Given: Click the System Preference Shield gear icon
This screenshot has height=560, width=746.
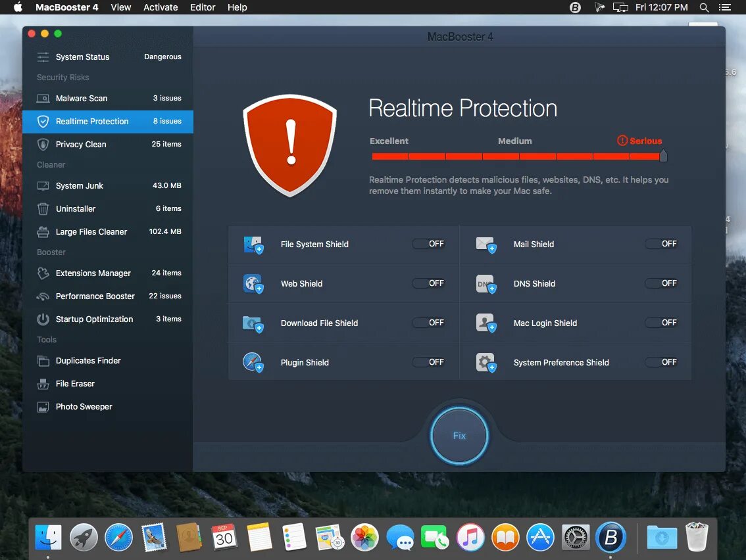Looking at the screenshot, I should tap(485, 363).
